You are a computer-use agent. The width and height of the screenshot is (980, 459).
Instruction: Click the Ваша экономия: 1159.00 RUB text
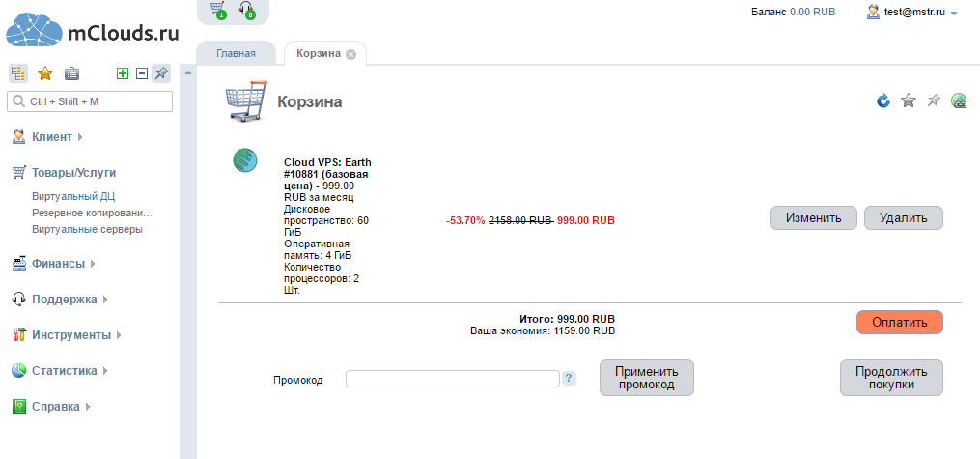(543, 330)
